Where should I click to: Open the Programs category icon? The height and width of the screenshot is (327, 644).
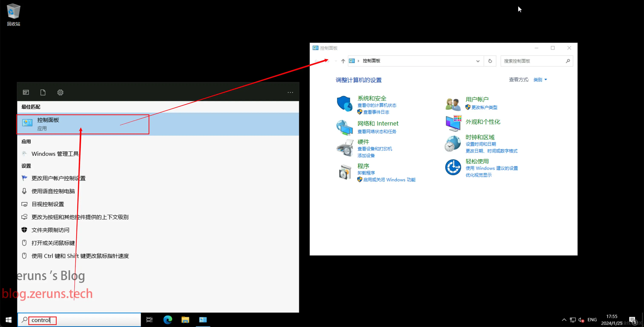click(345, 172)
